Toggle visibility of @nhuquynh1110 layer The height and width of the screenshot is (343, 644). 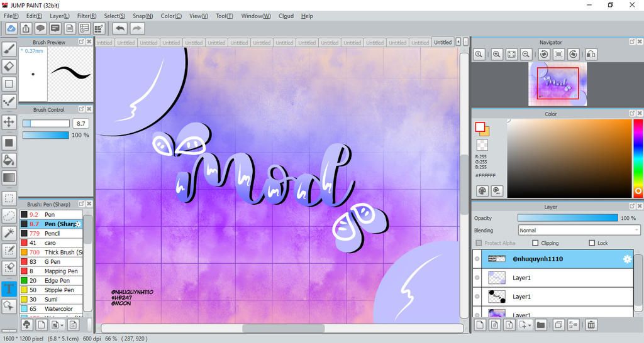click(477, 259)
